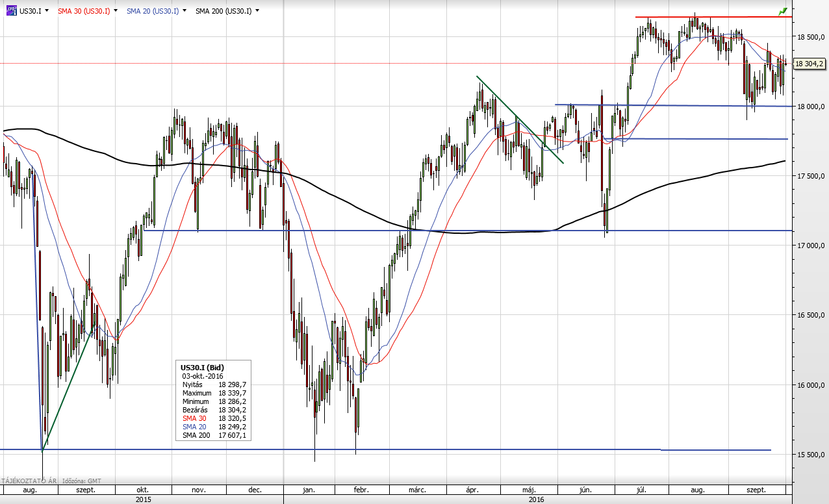Viewport: 829px width, 504px height.
Task: Click the 17 500,0 price axis label
Action: coord(811,176)
